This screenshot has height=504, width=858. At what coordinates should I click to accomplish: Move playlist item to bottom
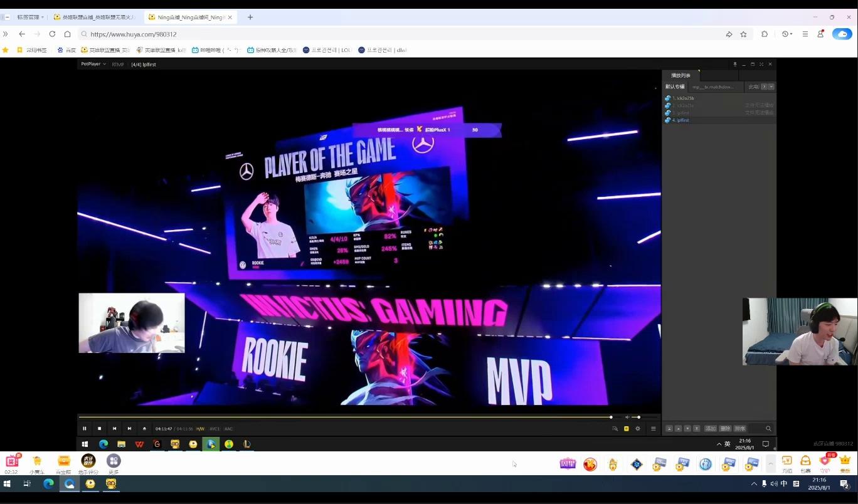pos(697,429)
